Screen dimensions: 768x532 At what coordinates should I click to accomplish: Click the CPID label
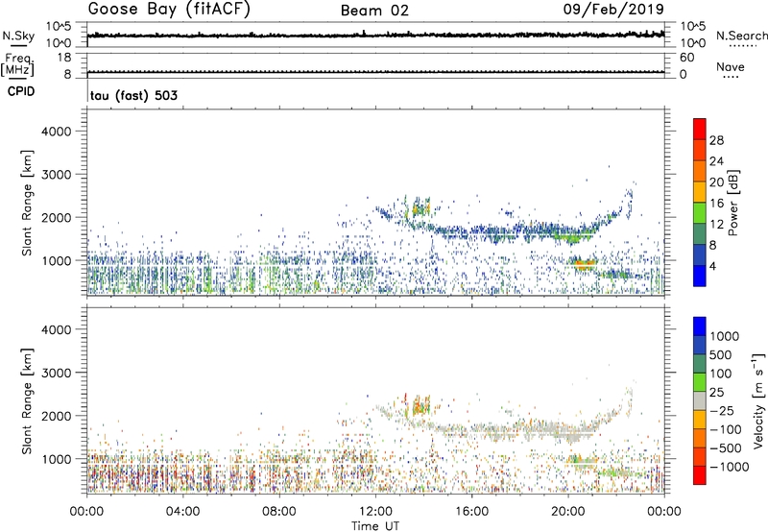tap(21, 95)
